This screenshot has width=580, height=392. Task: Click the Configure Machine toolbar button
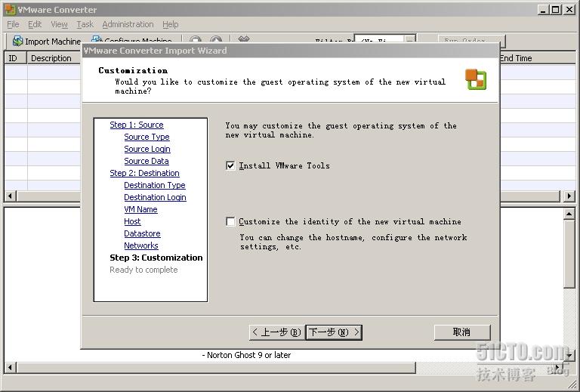pyautogui.click(x=131, y=40)
